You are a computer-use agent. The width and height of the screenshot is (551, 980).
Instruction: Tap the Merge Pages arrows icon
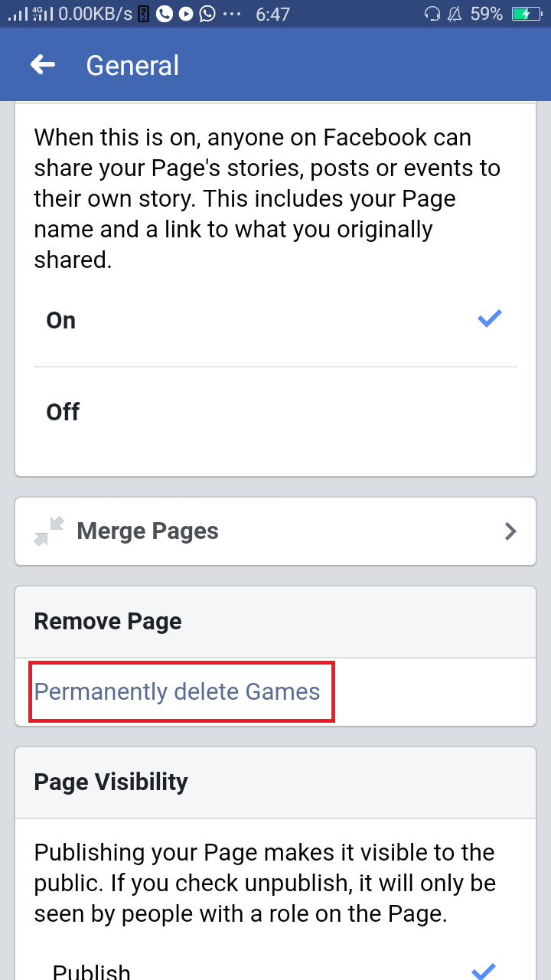(49, 531)
